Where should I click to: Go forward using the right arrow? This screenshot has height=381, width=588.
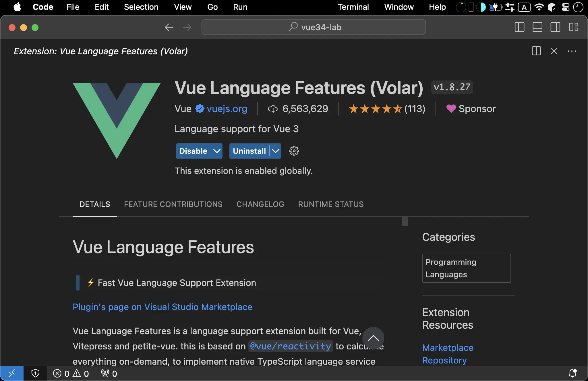(187, 27)
